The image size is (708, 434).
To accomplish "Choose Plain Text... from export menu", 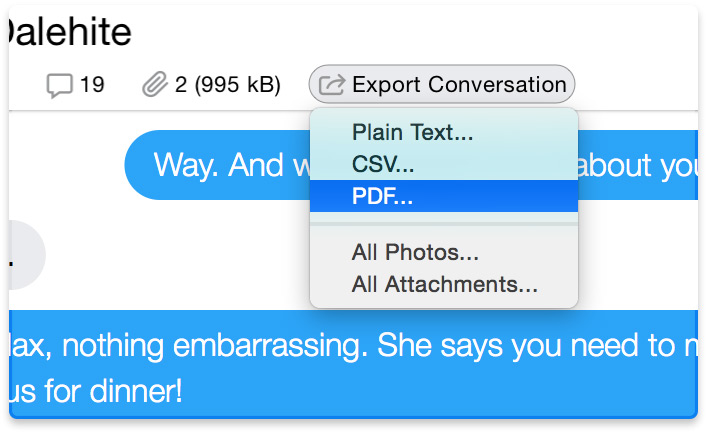I will pyautogui.click(x=412, y=132).
